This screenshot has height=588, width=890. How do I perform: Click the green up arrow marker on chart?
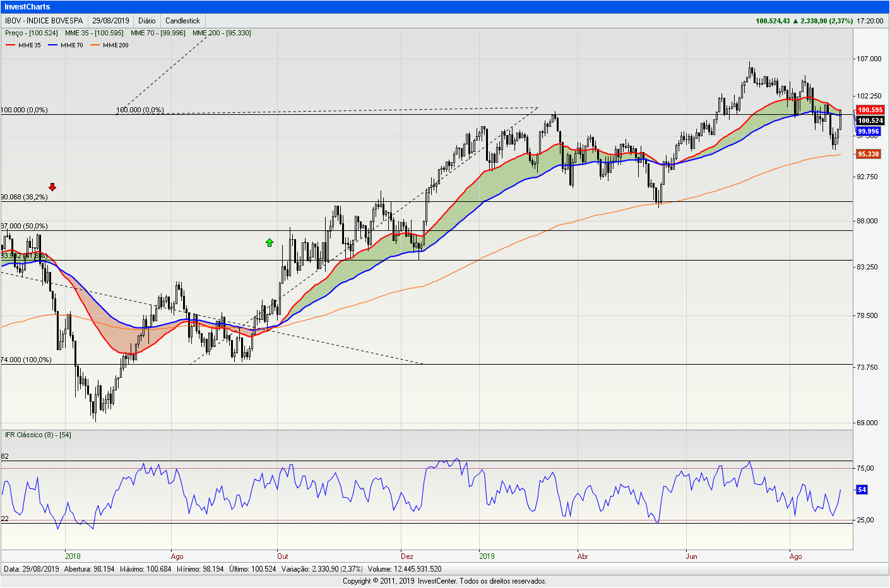pyautogui.click(x=270, y=242)
